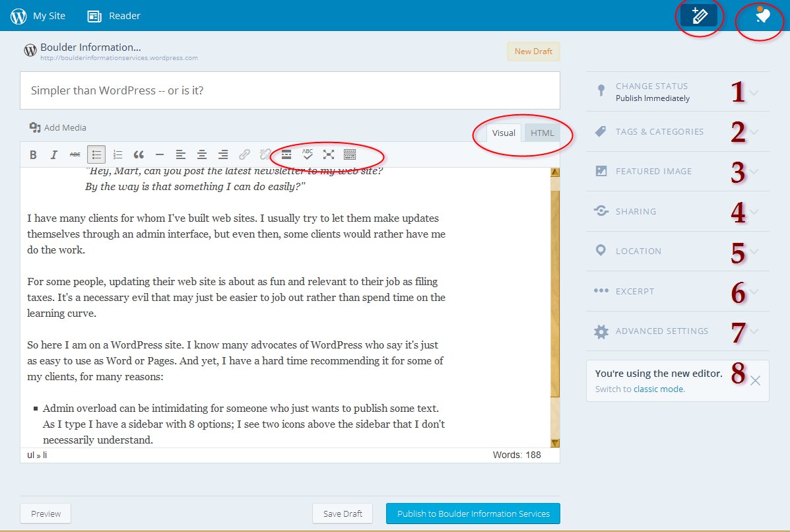Click the editor scrollbar down arrow
790x532 pixels.
click(555, 444)
